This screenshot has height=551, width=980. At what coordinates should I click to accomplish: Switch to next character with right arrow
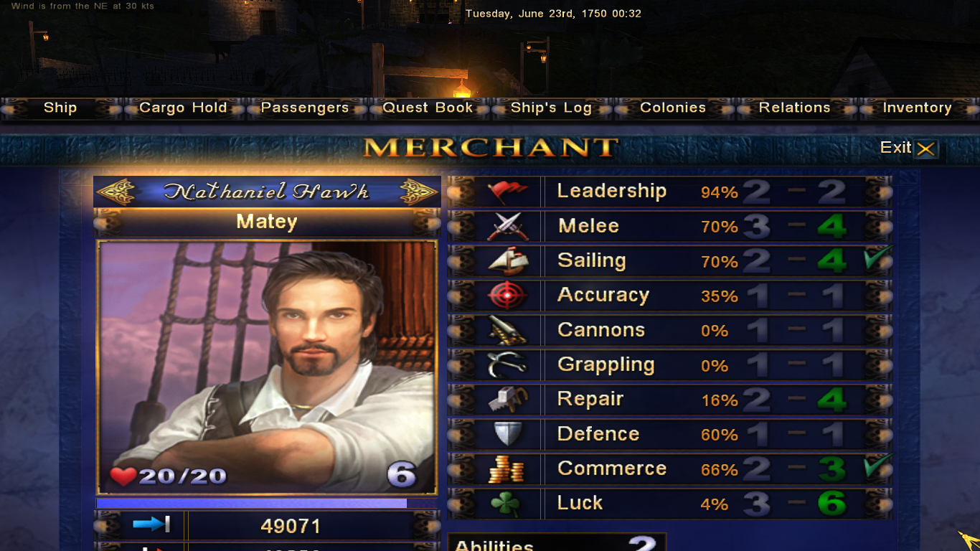pyautogui.click(x=419, y=192)
